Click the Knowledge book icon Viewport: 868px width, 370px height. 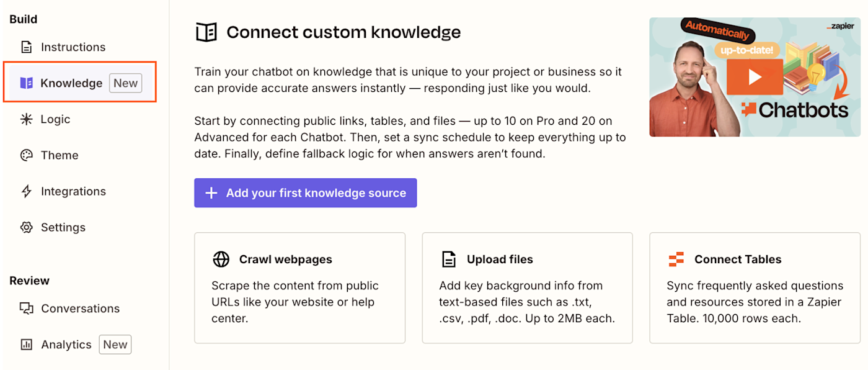click(26, 83)
